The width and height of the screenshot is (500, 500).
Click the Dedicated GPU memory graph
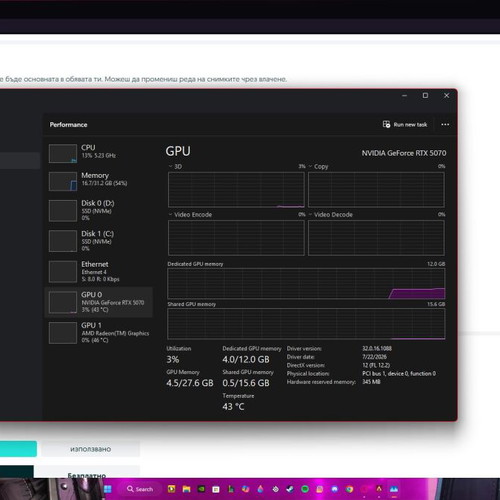[306, 283]
